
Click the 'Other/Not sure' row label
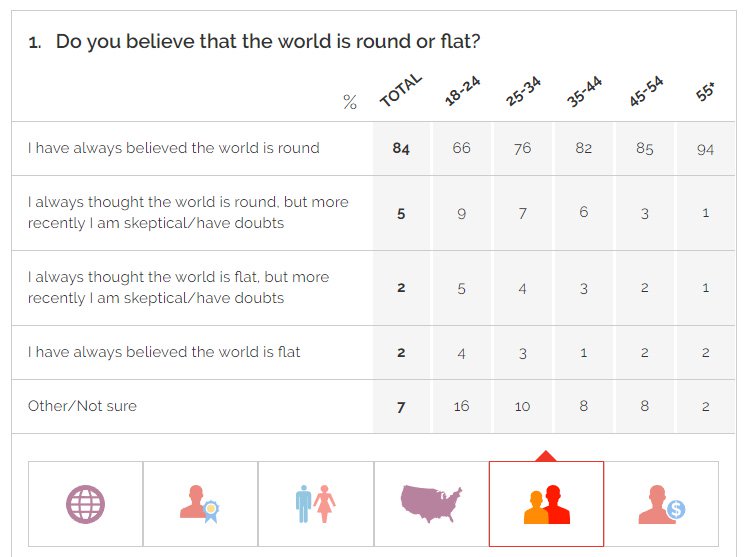pyautogui.click(x=82, y=406)
